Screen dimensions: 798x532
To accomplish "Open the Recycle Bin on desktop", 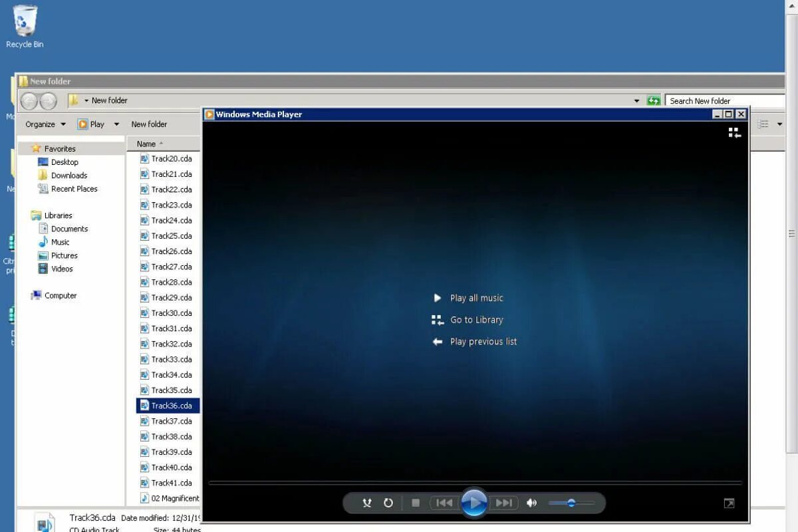I will (x=25, y=27).
